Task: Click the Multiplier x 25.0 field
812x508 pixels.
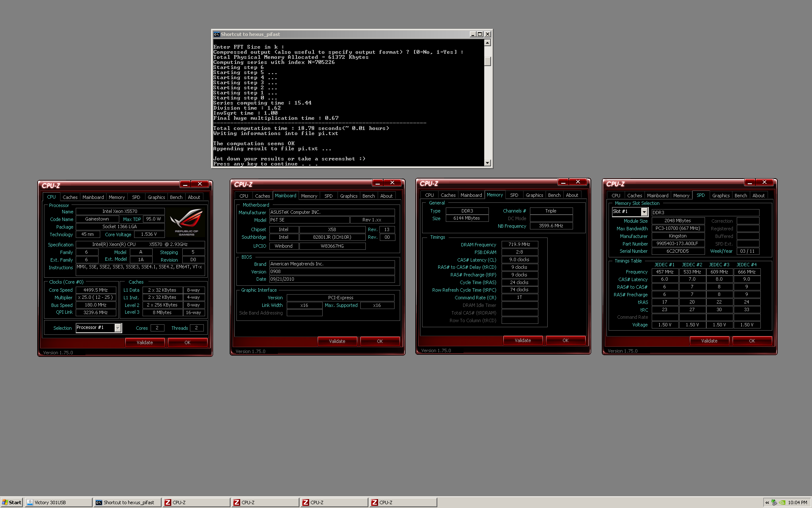Action: 96,297
